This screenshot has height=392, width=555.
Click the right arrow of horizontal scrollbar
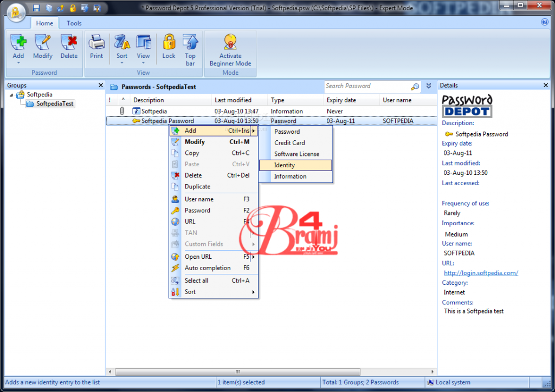(432, 372)
